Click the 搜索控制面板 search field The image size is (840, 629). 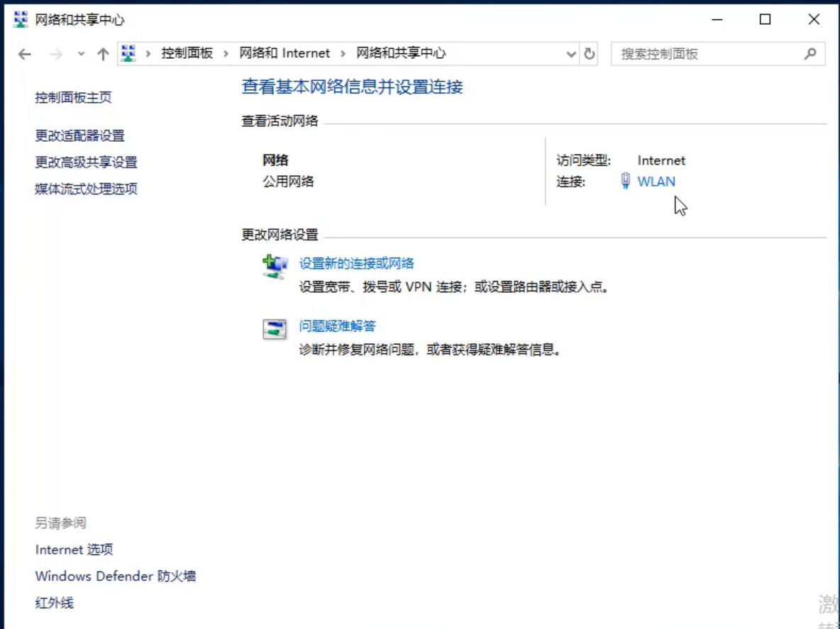click(706, 54)
